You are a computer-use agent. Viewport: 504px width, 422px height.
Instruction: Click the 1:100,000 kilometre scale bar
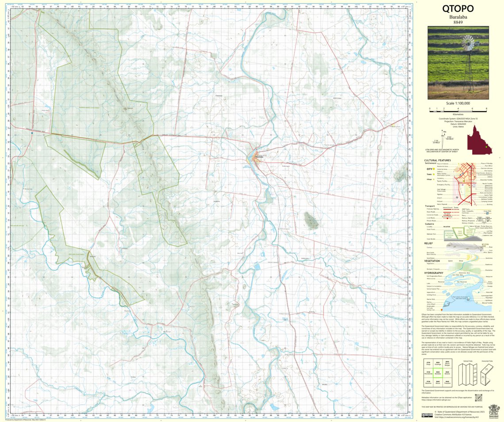point(458,112)
